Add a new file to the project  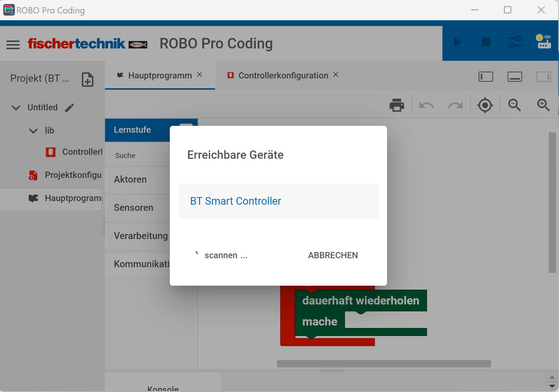tap(88, 80)
